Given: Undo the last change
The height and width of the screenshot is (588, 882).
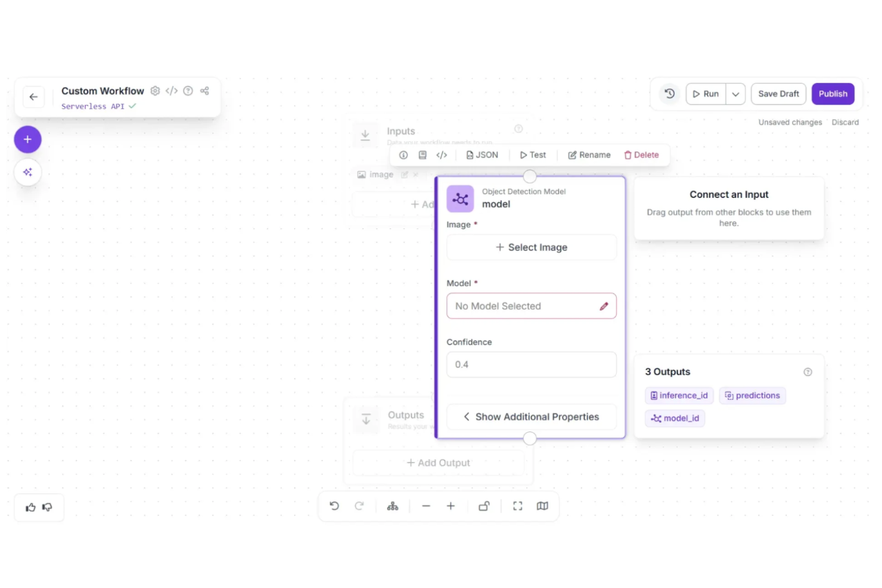Looking at the screenshot, I should click(334, 506).
